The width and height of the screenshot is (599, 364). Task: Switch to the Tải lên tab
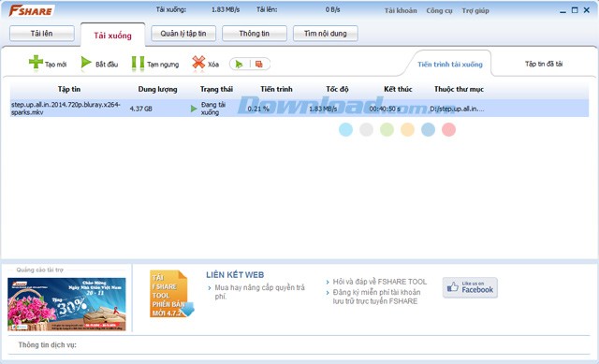tap(41, 34)
